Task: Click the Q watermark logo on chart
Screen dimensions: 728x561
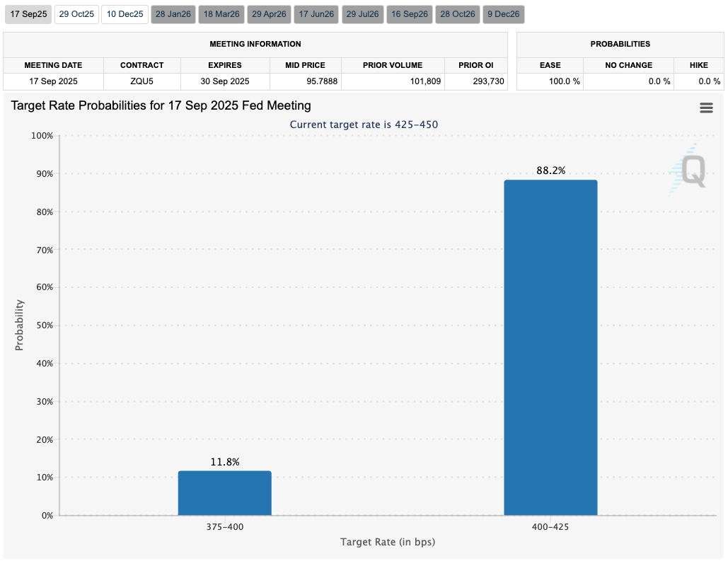Action: coord(689,170)
